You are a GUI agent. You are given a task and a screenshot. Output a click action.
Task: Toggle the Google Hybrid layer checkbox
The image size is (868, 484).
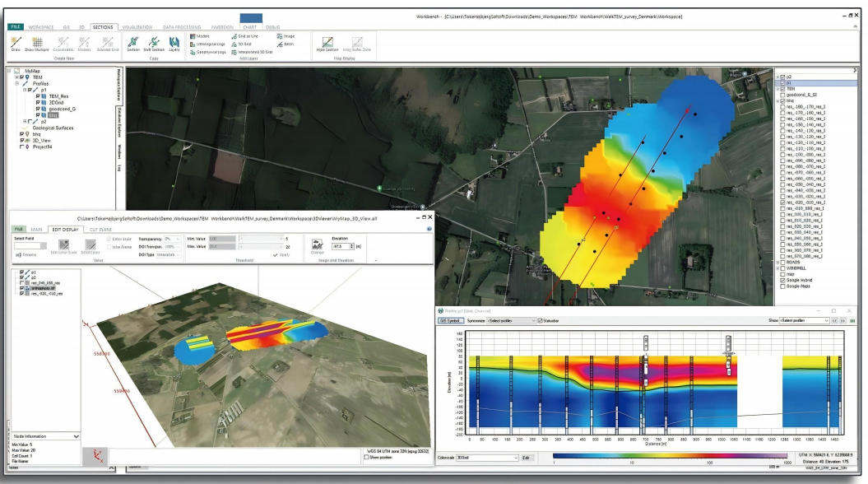(x=781, y=281)
